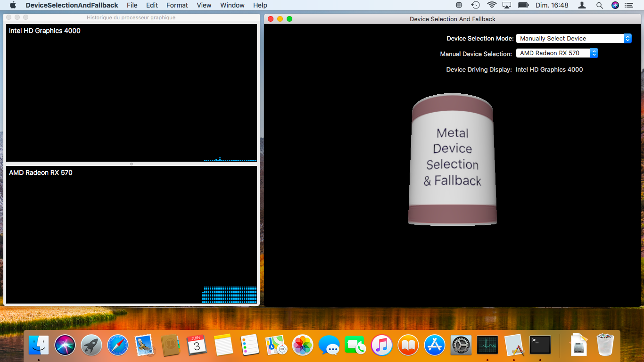
Task: Open FaceTime from the Dock
Action: tap(355, 345)
